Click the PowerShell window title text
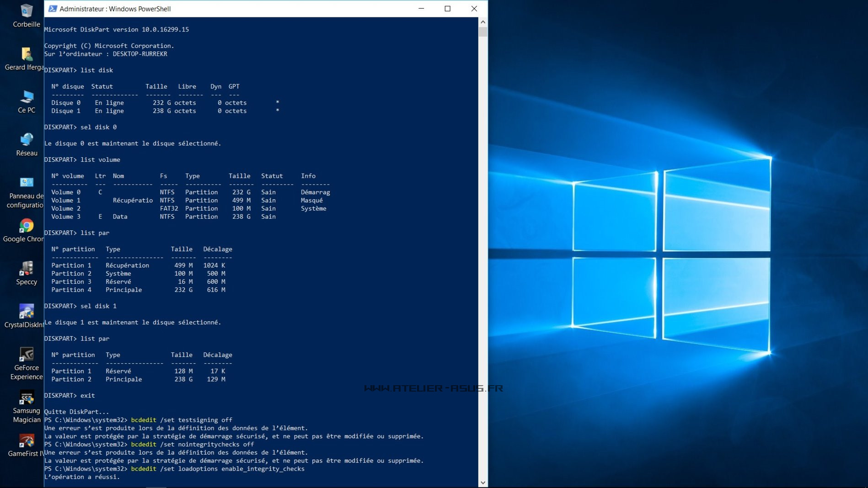 pyautogui.click(x=115, y=9)
